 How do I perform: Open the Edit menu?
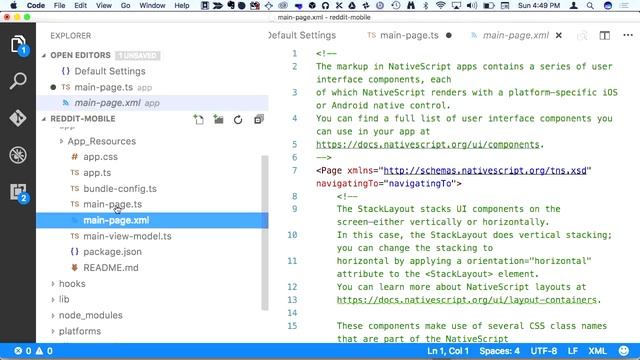[x=80, y=5]
